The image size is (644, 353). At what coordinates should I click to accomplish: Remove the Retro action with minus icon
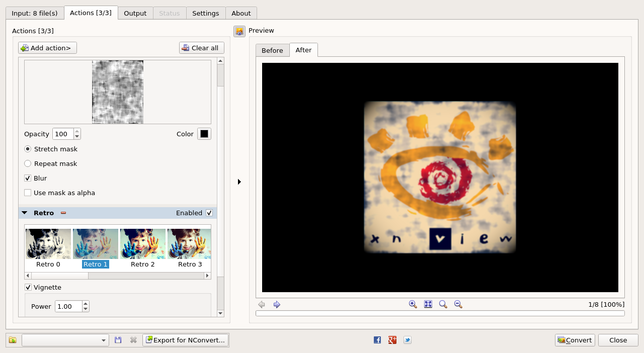tap(63, 213)
